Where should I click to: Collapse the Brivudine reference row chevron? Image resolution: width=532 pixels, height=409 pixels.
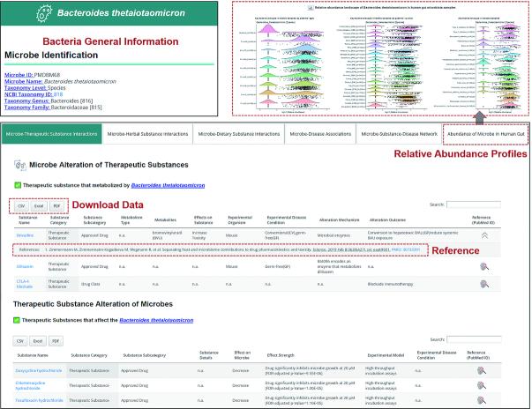point(484,235)
